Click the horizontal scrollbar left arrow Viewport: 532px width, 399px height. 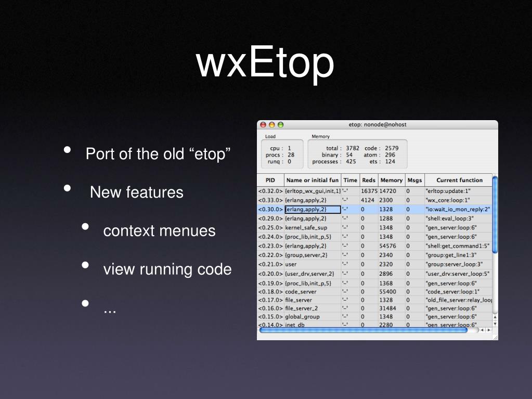pyautogui.click(x=482, y=330)
